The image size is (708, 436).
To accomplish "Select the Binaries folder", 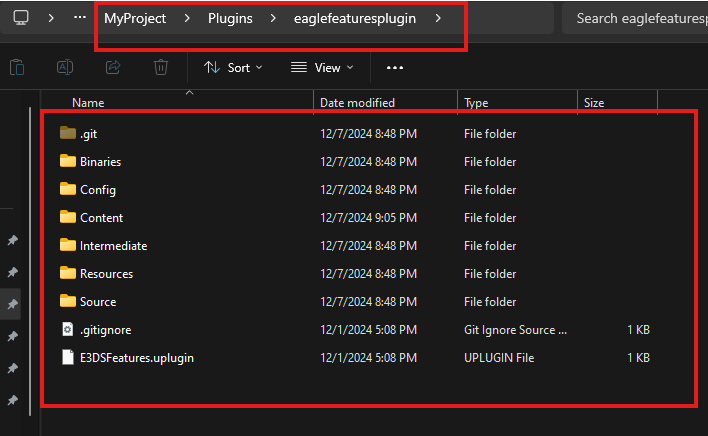I will click(100, 161).
